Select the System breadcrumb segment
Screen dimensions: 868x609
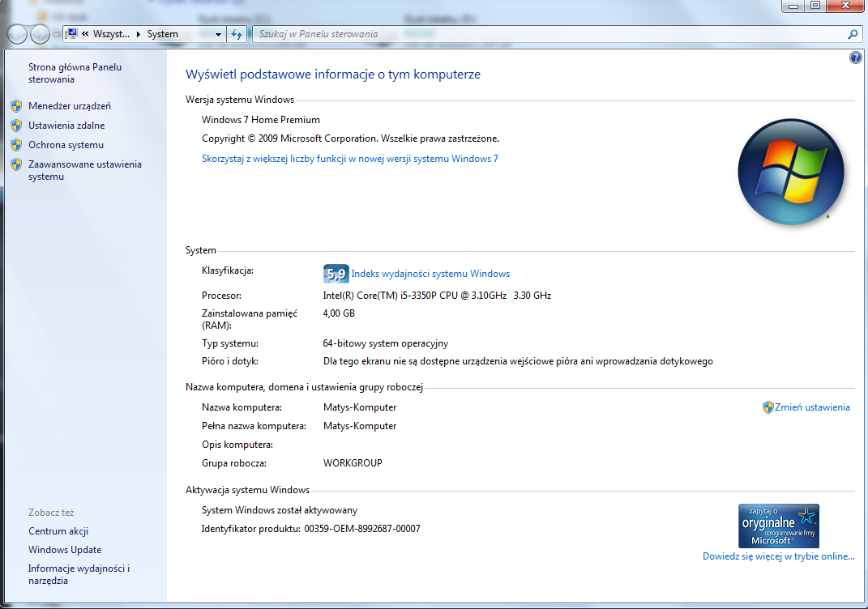[162, 34]
